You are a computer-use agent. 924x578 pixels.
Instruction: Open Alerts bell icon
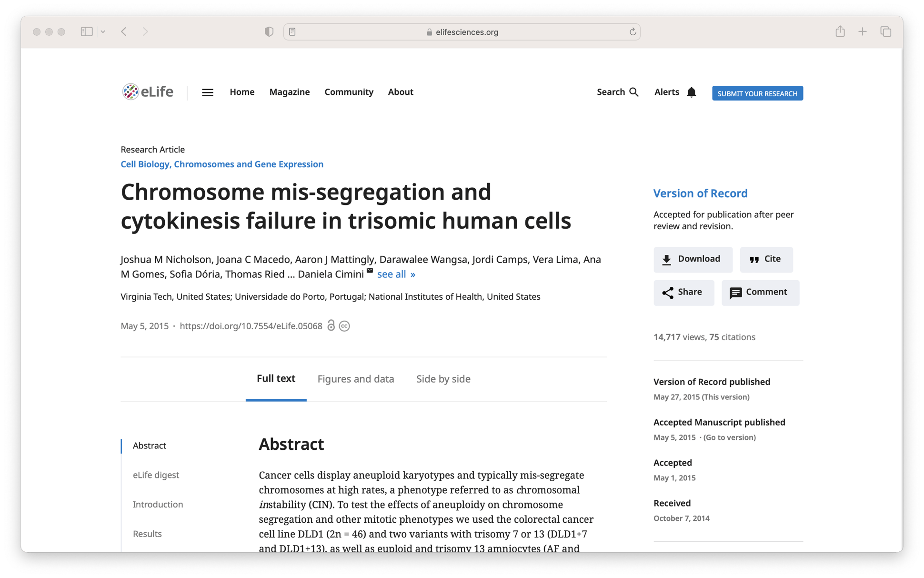point(691,92)
